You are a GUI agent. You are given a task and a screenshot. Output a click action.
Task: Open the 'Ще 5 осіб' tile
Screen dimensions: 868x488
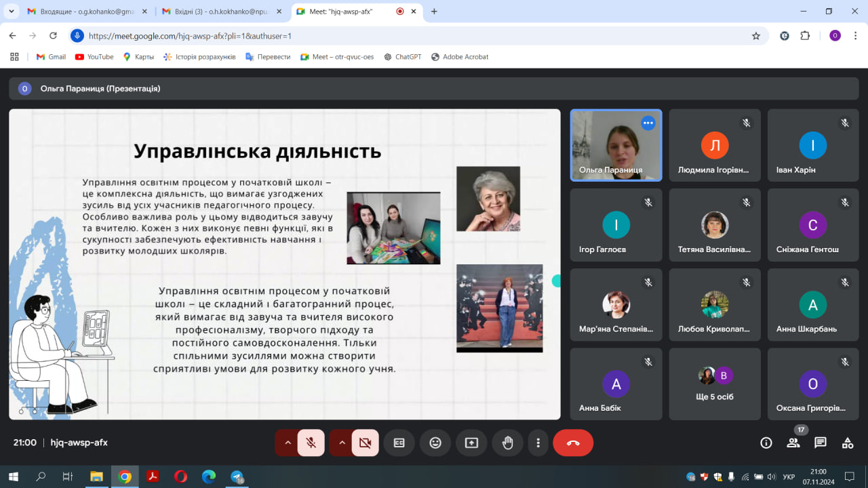tap(715, 384)
